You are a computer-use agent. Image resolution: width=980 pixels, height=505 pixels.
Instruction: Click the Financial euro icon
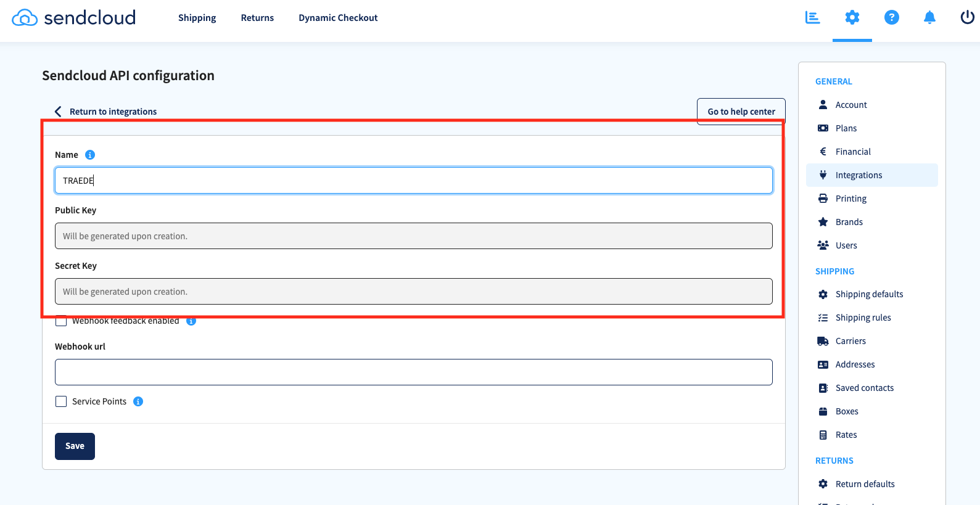pyautogui.click(x=823, y=152)
